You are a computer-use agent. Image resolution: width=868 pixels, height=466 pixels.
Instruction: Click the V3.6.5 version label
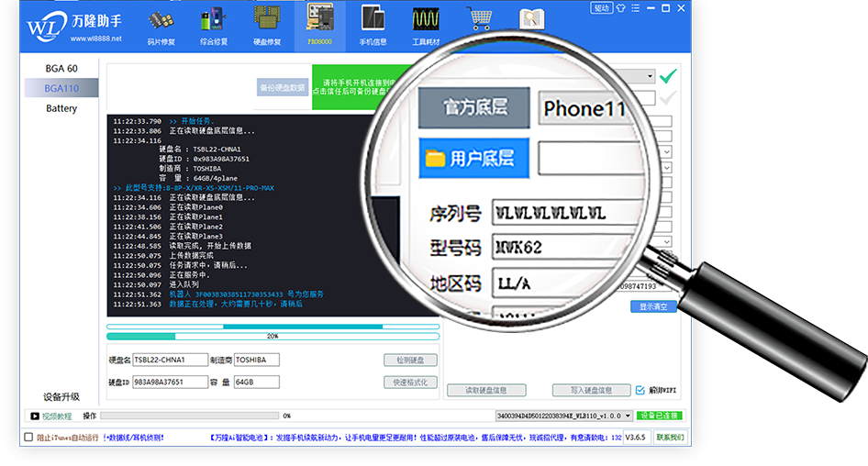[x=636, y=438]
